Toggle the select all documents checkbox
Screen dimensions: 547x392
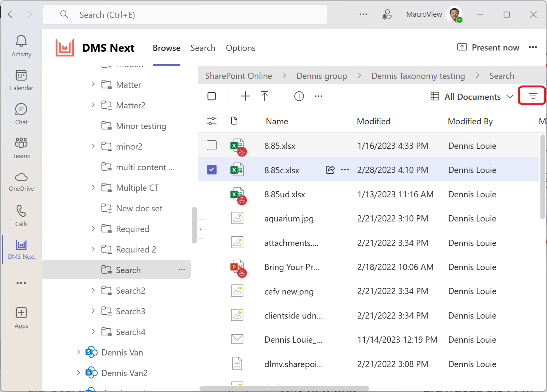coord(211,96)
